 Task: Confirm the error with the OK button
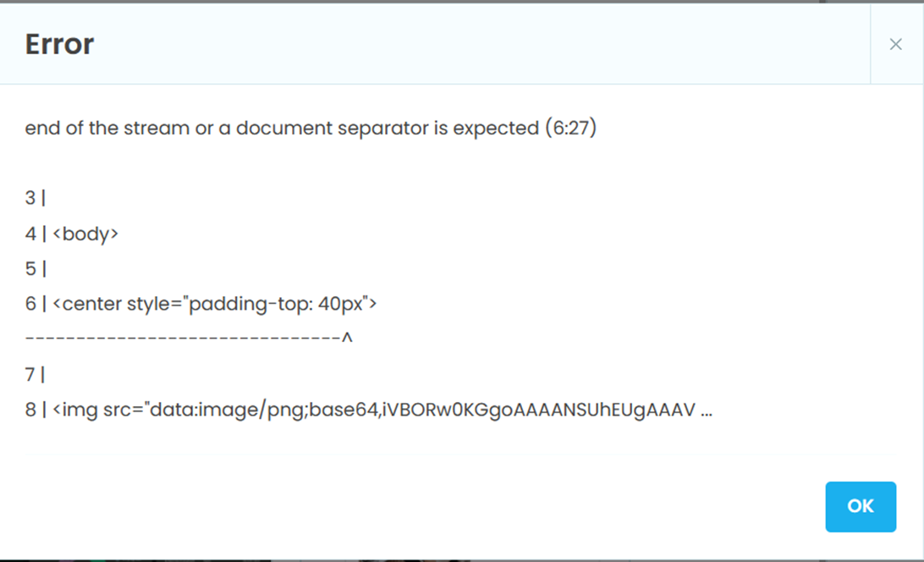(861, 507)
